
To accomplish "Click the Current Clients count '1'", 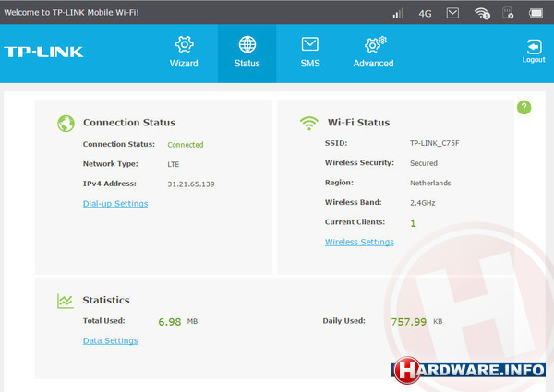I will [413, 223].
